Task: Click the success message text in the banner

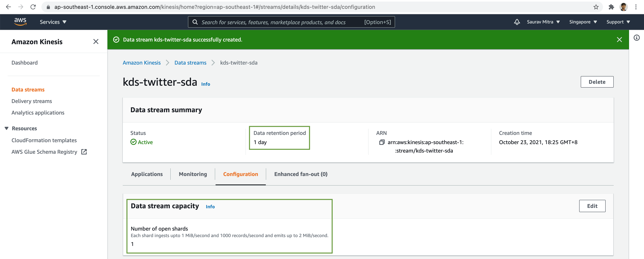Action: tap(183, 40)
